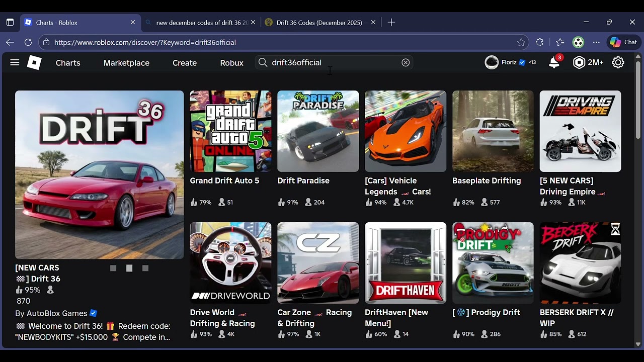This screenshot has width=644, height=362.
Task: Select the middle carousel dot indicator
Action: (129, 268)
